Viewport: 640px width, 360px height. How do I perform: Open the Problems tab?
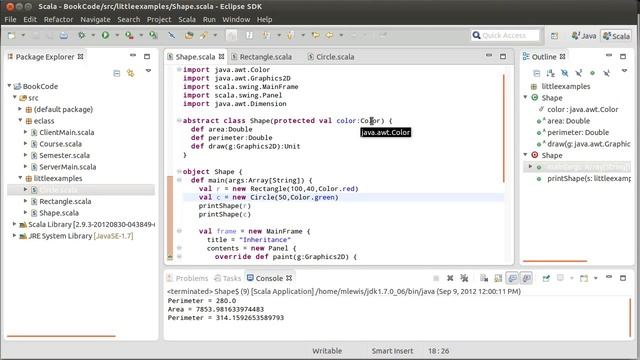tap(188, 278)
